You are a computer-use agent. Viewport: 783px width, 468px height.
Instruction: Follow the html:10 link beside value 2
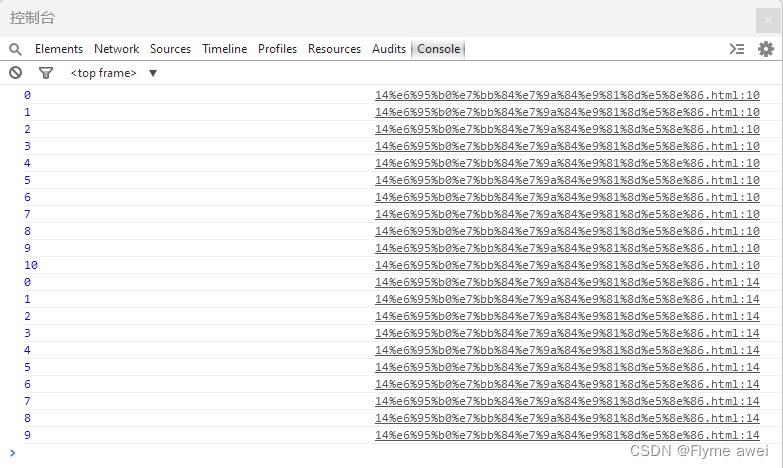567,129
